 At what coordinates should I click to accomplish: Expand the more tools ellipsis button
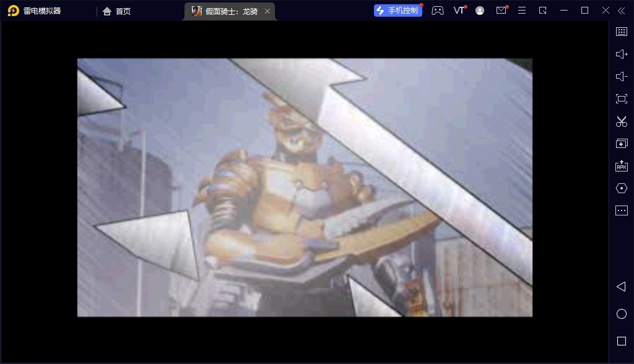coord(622,210)
